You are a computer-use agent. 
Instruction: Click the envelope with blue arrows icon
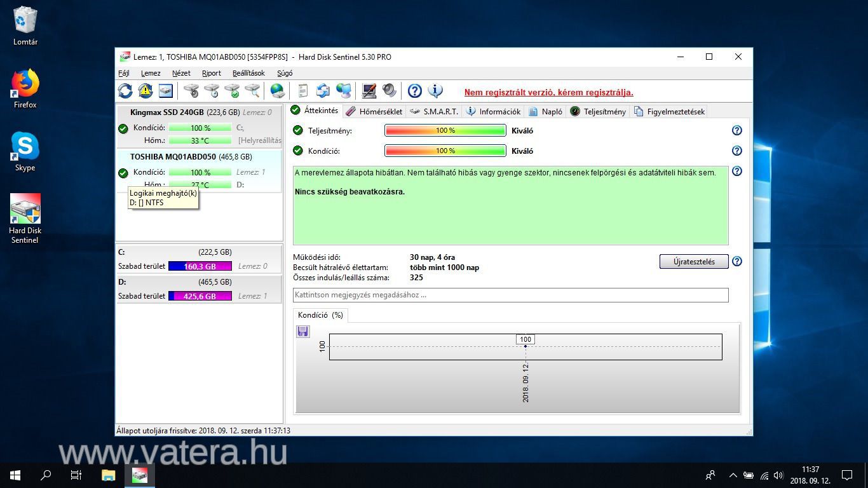pyautogui.click(x=323, y=91)
